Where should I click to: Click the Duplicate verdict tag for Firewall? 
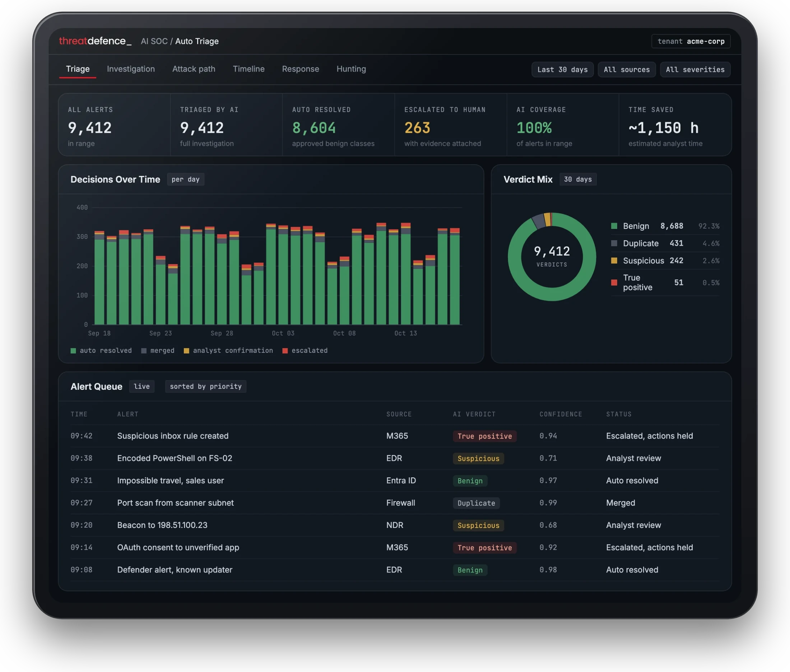pos(476,503)
